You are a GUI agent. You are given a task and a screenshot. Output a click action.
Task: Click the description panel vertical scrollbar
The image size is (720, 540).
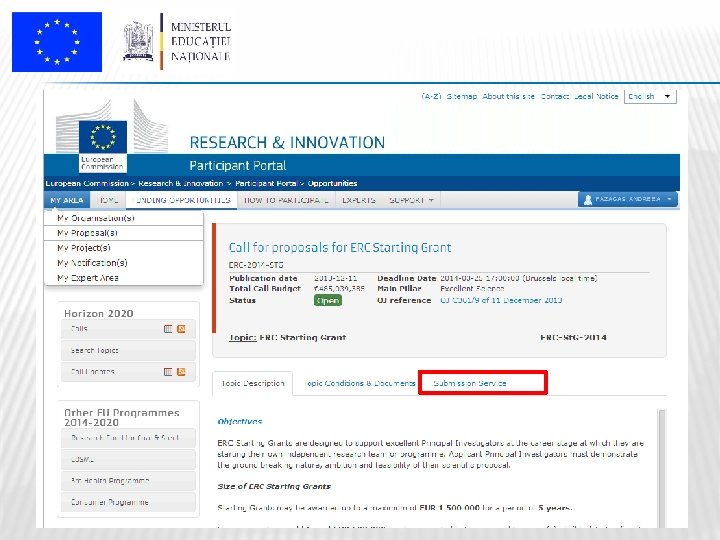662,468
